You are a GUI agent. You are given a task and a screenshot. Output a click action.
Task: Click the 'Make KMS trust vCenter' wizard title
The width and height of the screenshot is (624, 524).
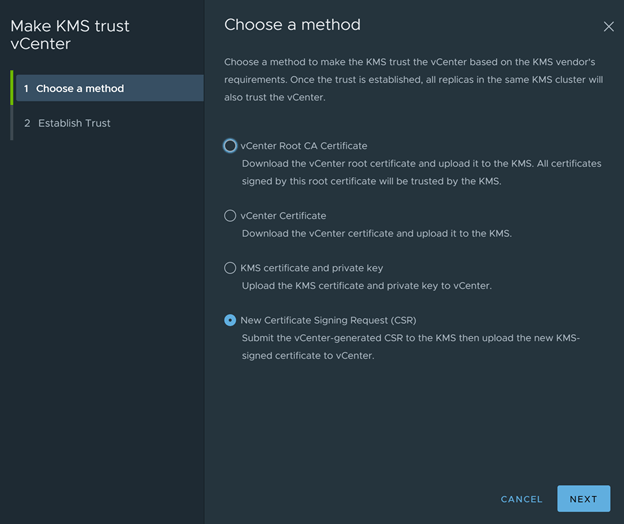pos(70,35)
